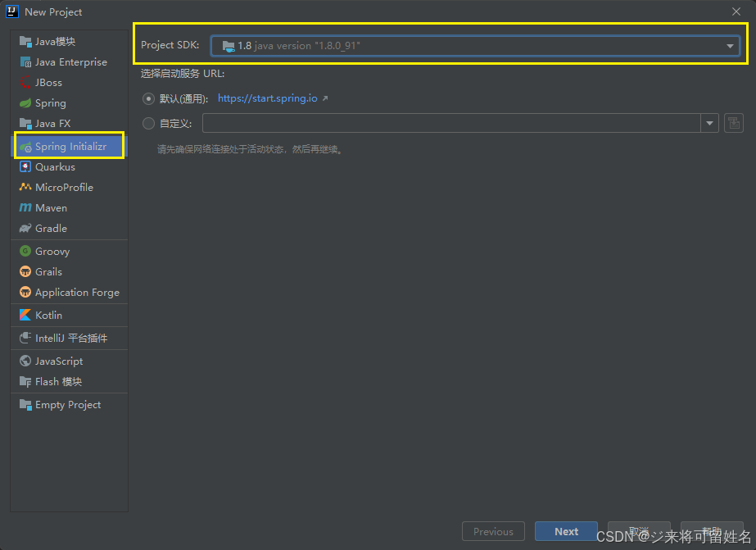Select Application Forge icon

point(25,293)
